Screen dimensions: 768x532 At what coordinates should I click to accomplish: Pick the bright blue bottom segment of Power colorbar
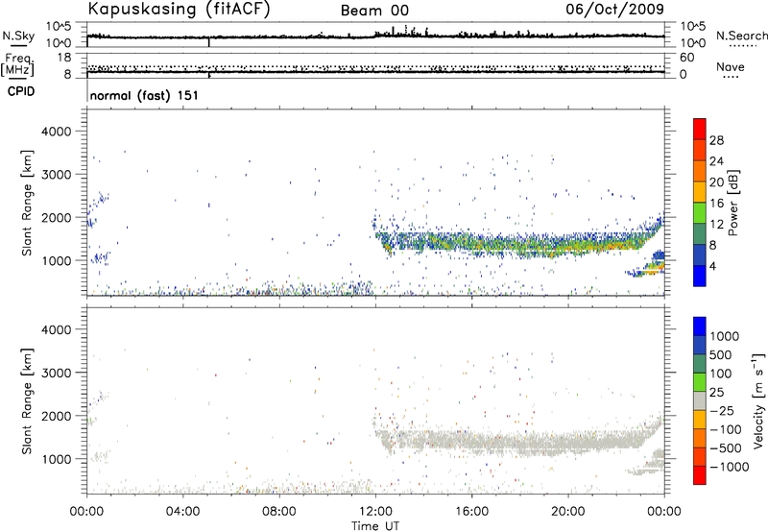coord(700,276)
